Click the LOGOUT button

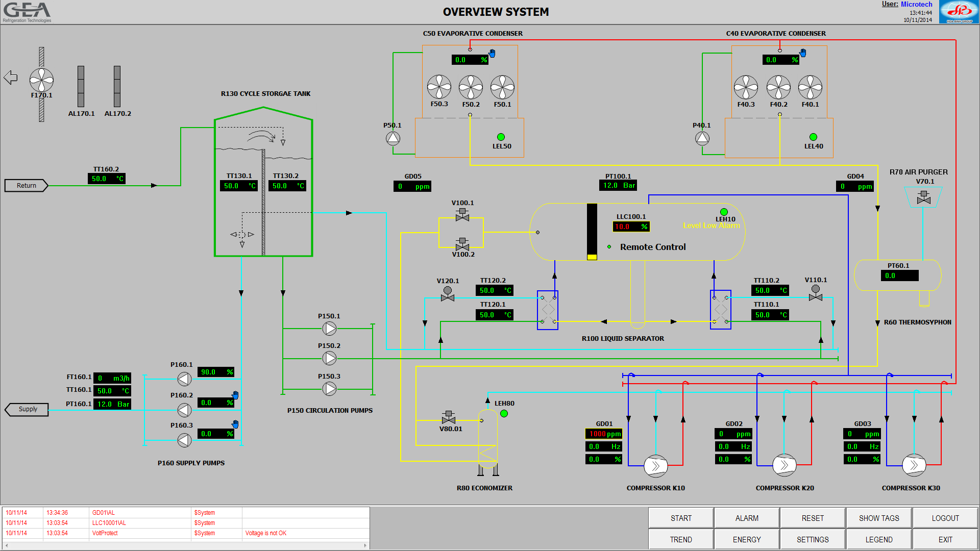tap(945, 518)
